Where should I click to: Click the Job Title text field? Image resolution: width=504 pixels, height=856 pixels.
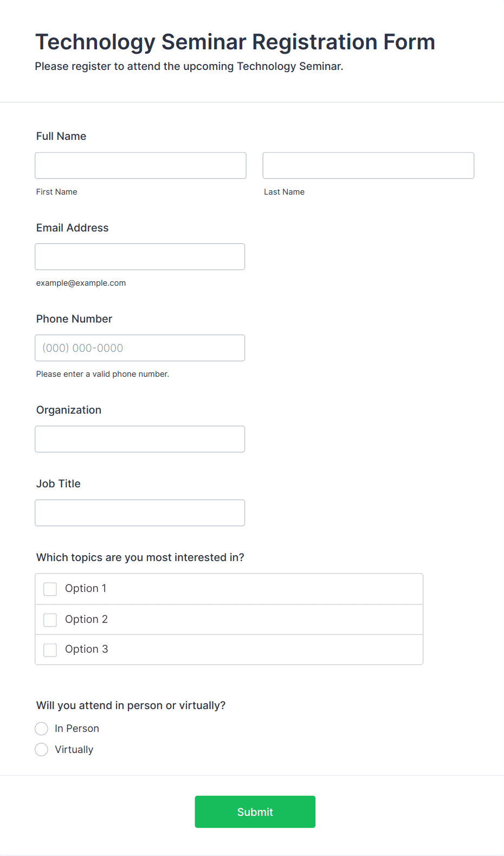(x=140, y=513)
